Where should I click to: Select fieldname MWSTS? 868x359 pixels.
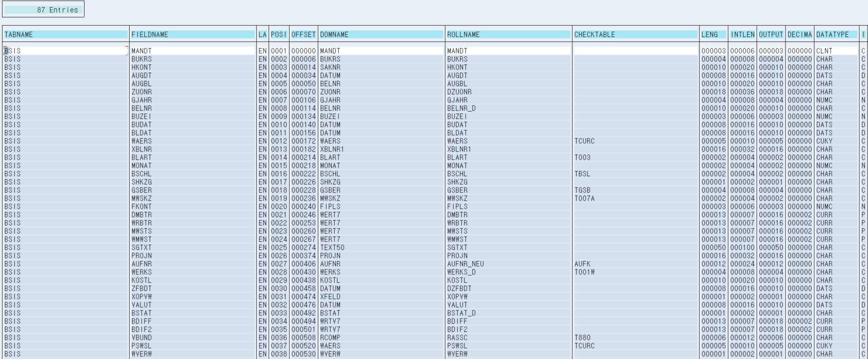(142, 231)
